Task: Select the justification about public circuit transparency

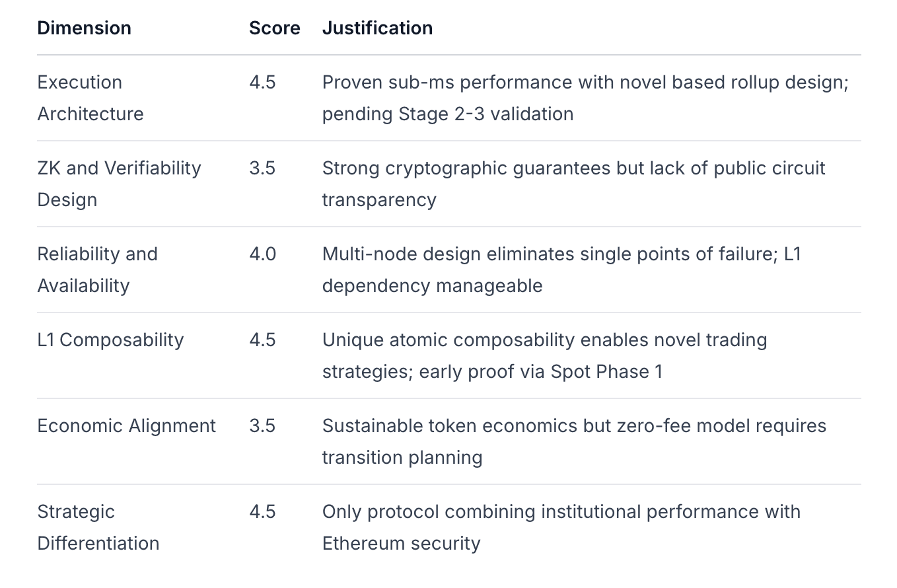Action: tap(573, 184)
